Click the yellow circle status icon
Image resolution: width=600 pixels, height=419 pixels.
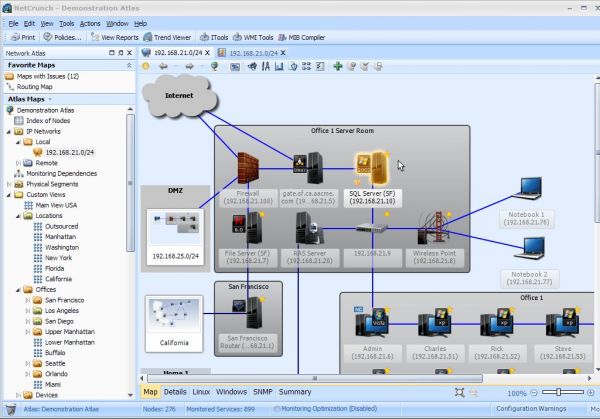coord(146,66)
